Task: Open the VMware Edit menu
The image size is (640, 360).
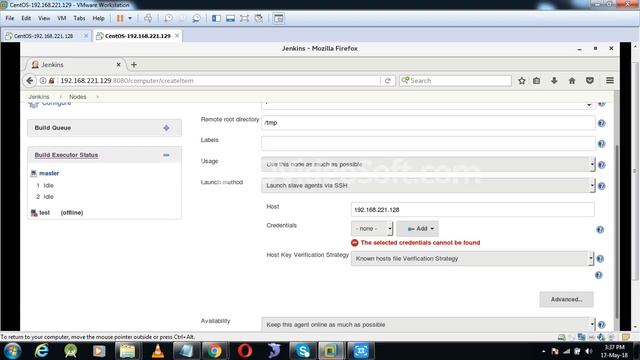Action: (26, 18)
